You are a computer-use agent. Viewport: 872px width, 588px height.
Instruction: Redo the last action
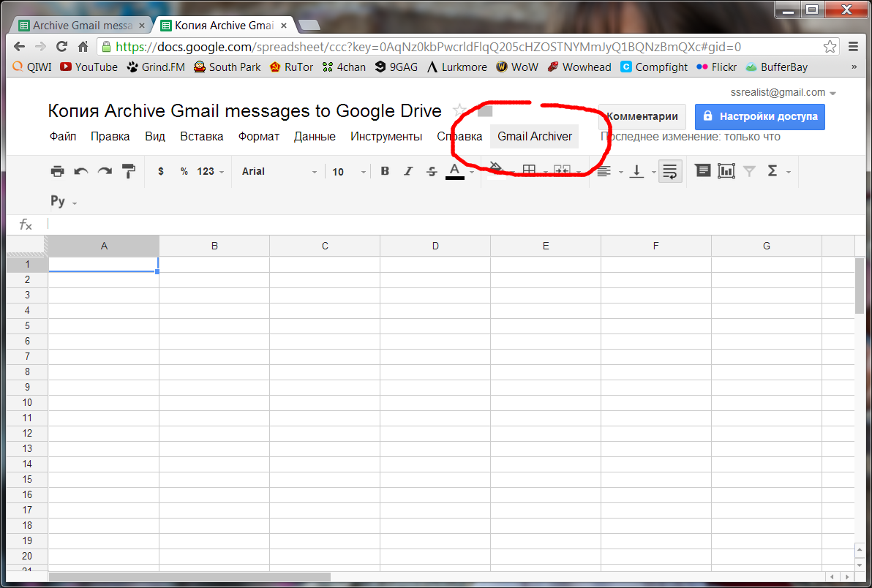[105, 171]
